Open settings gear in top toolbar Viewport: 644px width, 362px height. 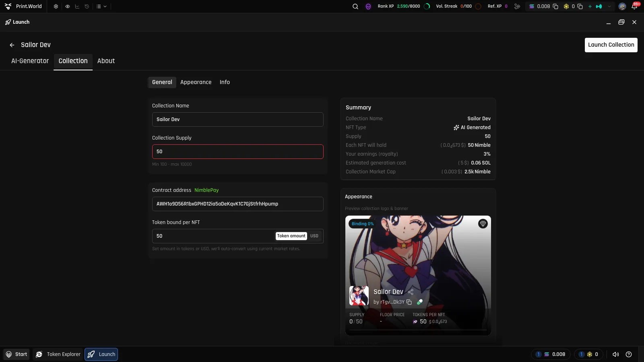coord(56,6)
